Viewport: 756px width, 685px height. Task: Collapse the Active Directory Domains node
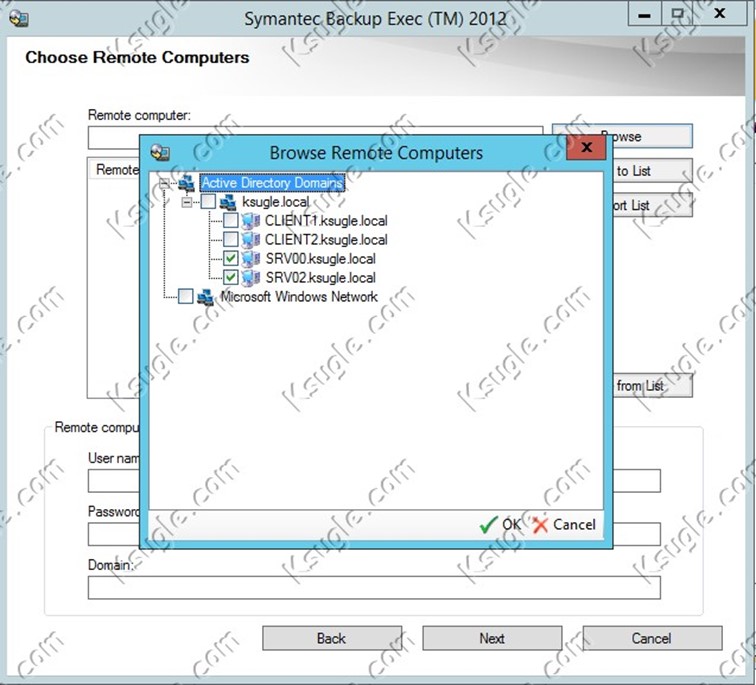[164, 183]
